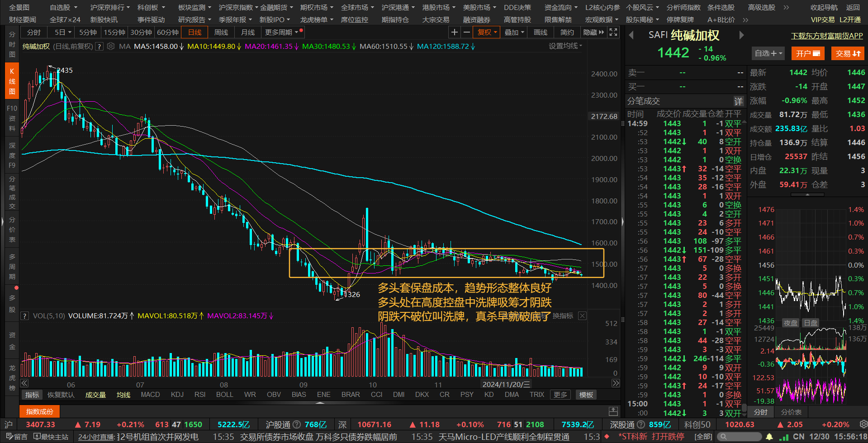The height and width of the screenshot is (443, 868).
Task: Toggle the MACD indicator
Action: [150, 395]
